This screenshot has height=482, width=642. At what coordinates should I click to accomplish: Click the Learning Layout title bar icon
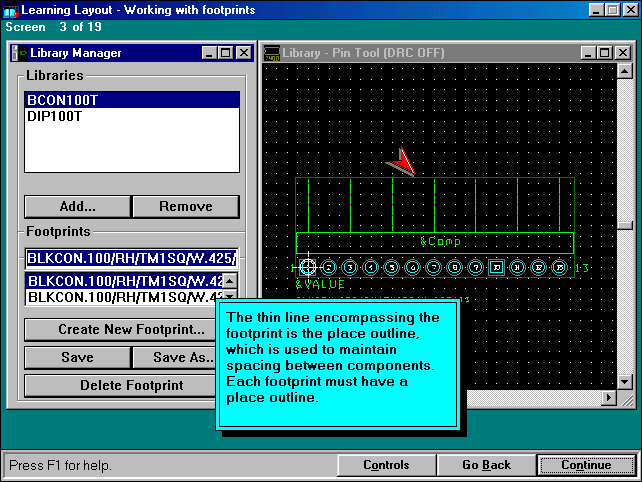[x=10, y=10]
